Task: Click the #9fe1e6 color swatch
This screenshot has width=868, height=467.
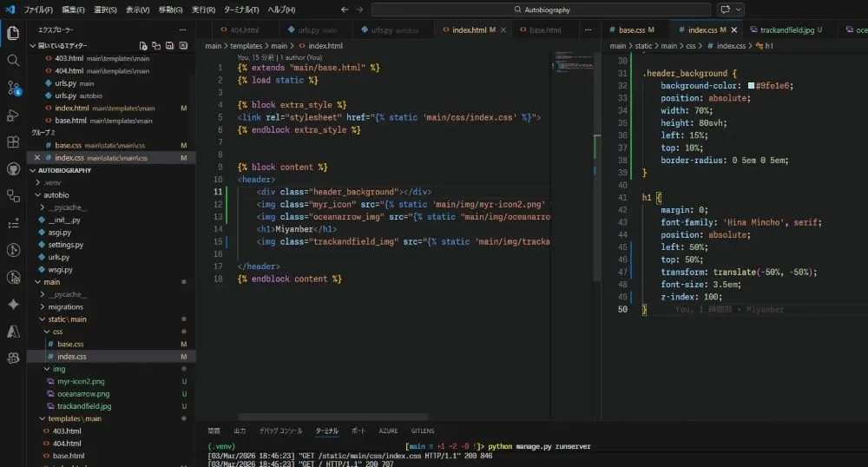Action: (751, 86)
